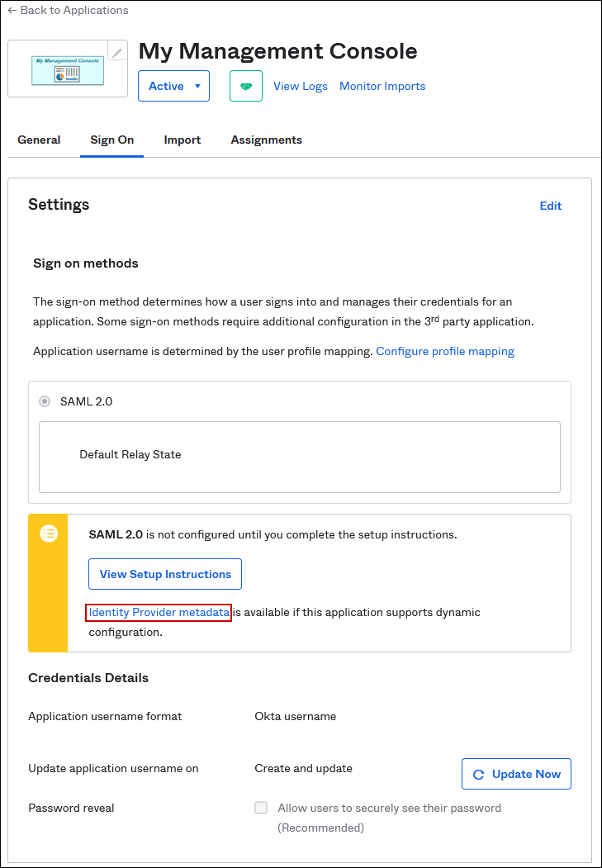The image size is (602, 868).
Task: Click the yellow list icon in SAML notice
Action: pyautogui.click(x=49, y=534)
